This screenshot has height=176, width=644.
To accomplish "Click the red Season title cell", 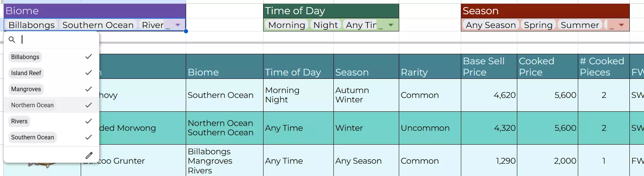I will point(545,11).
